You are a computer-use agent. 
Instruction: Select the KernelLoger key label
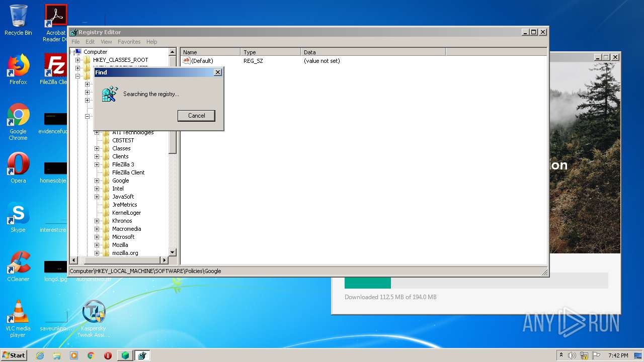(126, 213)
